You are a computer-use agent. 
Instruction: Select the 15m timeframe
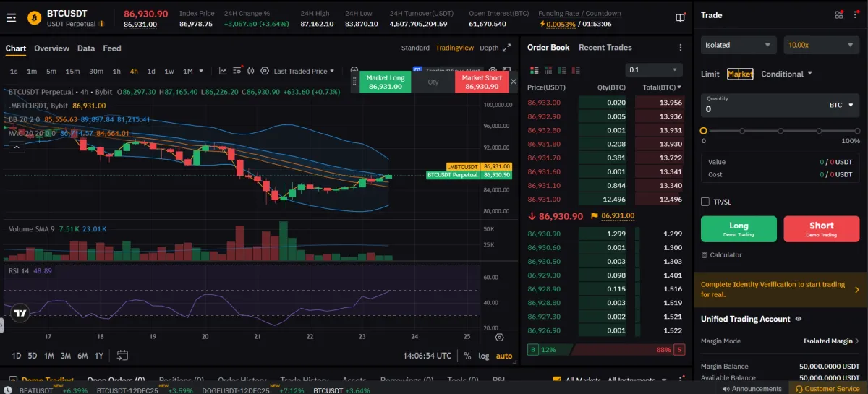click(72, 71)
